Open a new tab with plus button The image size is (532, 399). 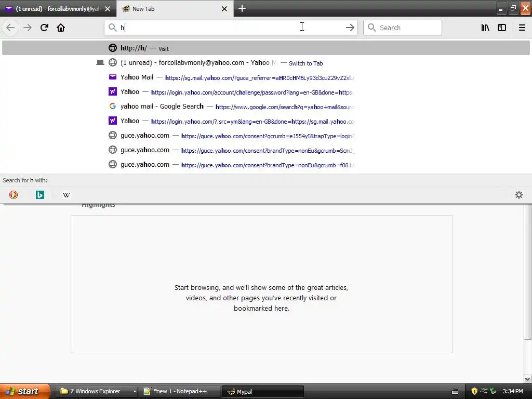click(x=242, y=8)
